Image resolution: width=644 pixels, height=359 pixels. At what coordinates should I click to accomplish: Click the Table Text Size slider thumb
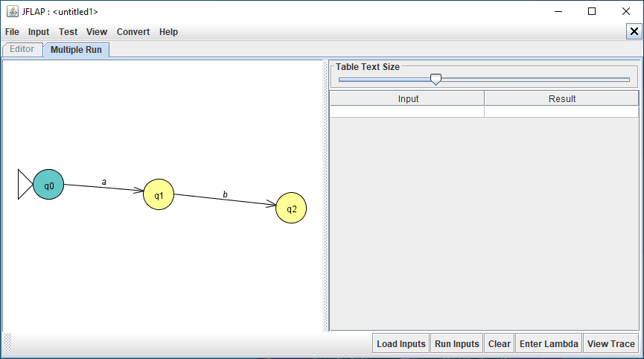tap(436, 79)
